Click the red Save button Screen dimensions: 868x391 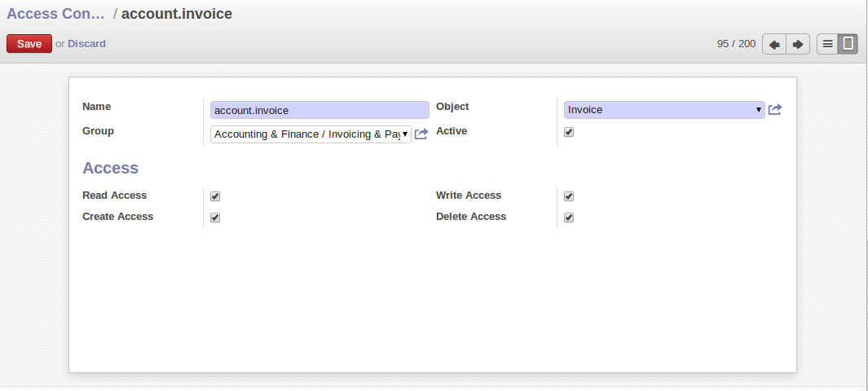[x=29, y=44]
